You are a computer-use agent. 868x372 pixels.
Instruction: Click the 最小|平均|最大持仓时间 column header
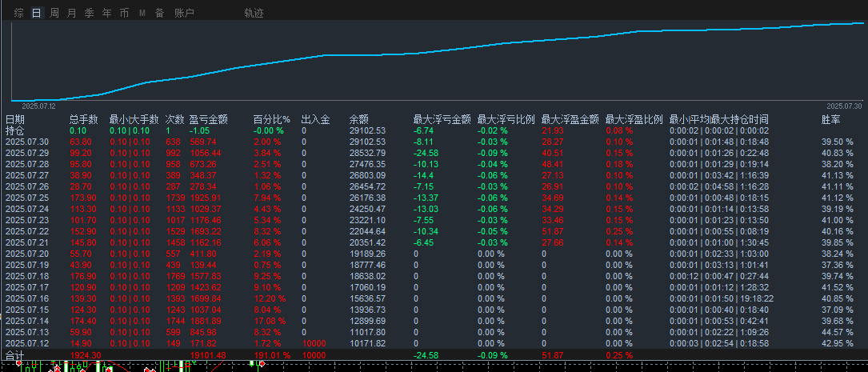719,119
